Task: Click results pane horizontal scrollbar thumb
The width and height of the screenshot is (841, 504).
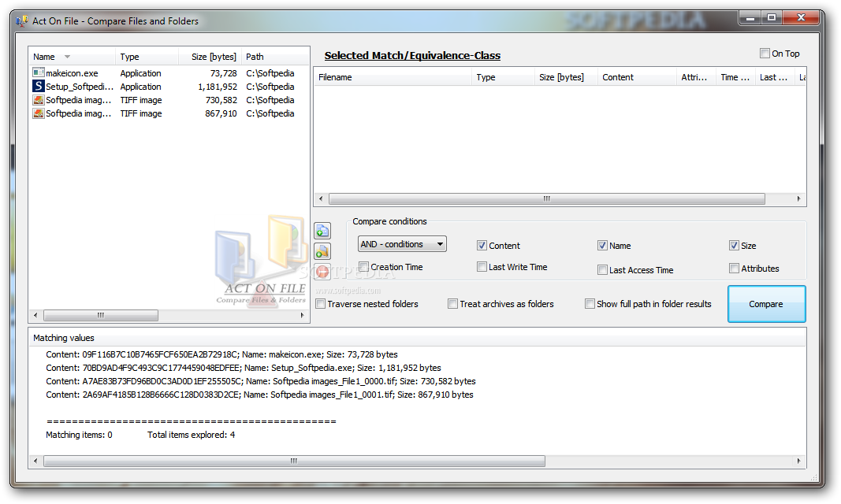Action: coord(546,198)
